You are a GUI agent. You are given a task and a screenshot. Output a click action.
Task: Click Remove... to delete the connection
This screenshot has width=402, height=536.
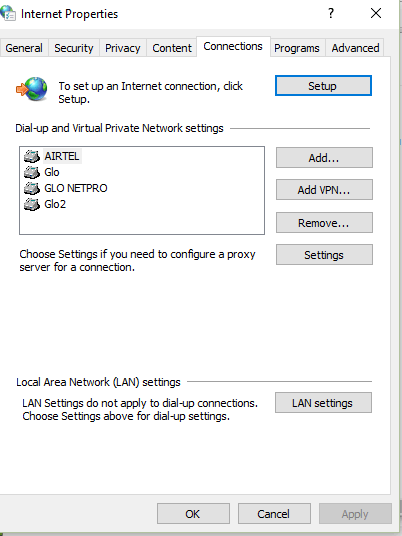[x=324, y=223]
